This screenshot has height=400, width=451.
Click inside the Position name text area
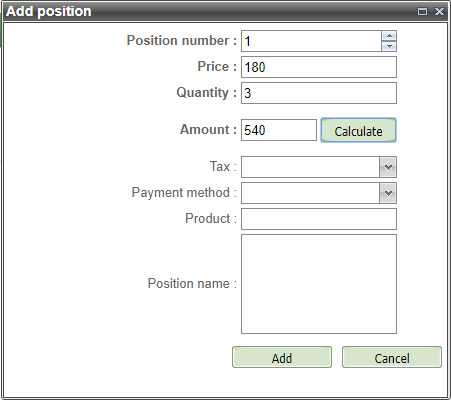(319, 284)
